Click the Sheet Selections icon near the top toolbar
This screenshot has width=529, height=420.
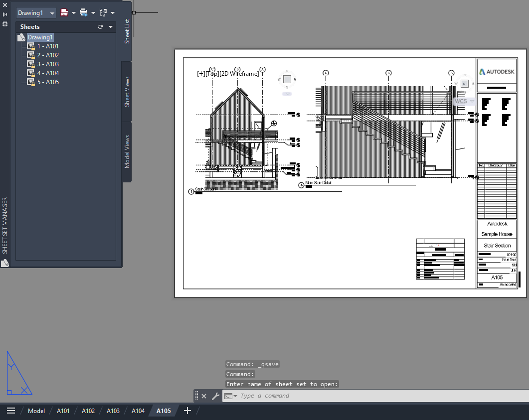click(103, 12)
